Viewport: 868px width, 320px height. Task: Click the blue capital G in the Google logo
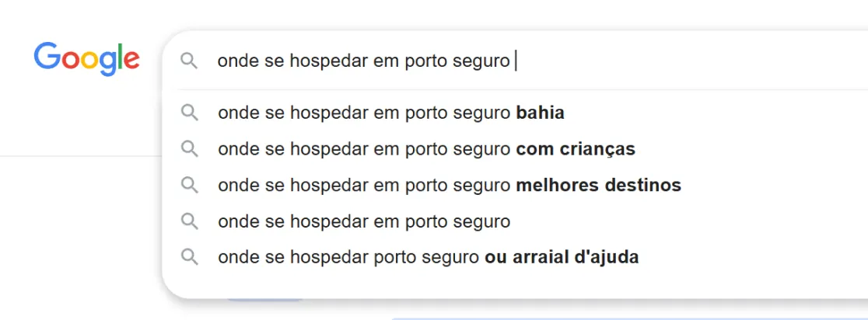coord(47,56)
